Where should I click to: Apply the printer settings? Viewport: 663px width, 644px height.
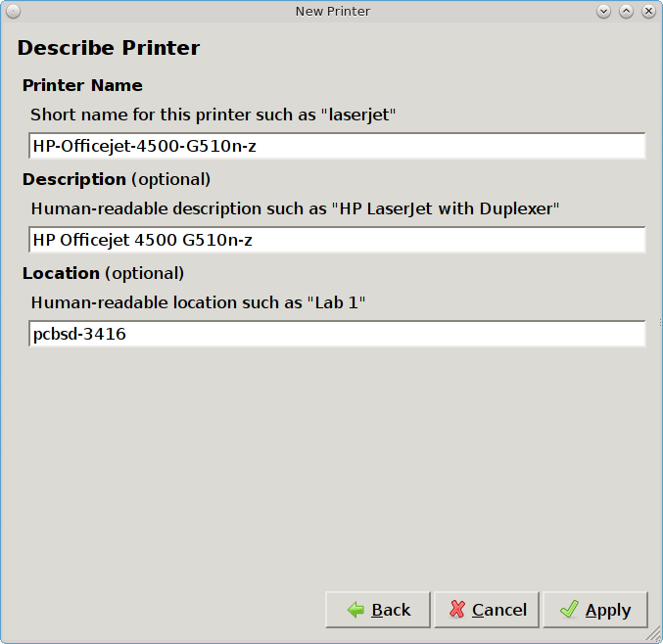[x=595, y=610]
